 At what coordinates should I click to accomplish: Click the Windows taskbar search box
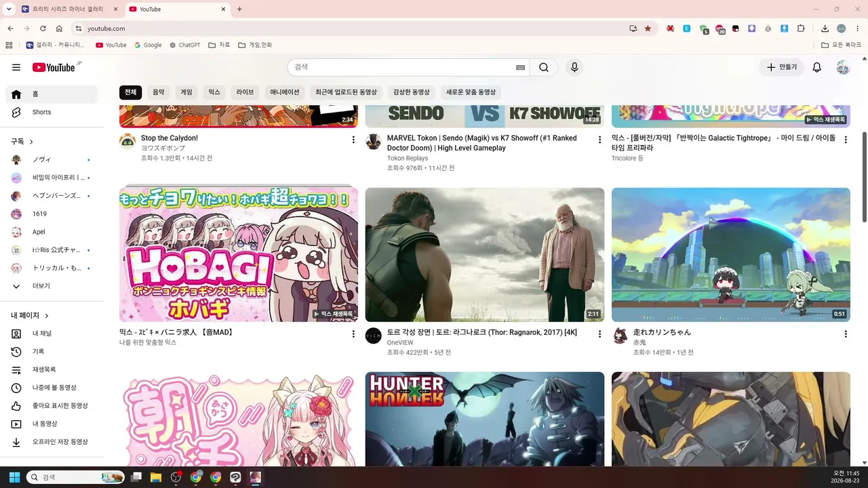pos(75,477)
